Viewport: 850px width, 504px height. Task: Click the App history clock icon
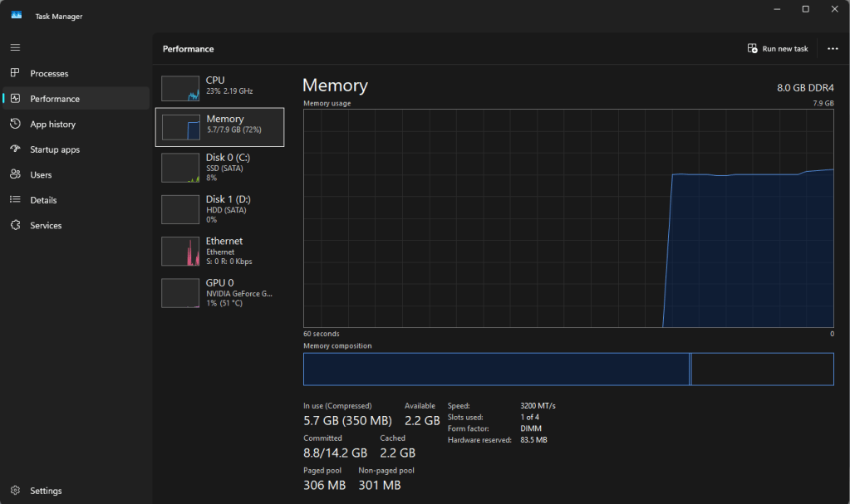pos(15,124)
